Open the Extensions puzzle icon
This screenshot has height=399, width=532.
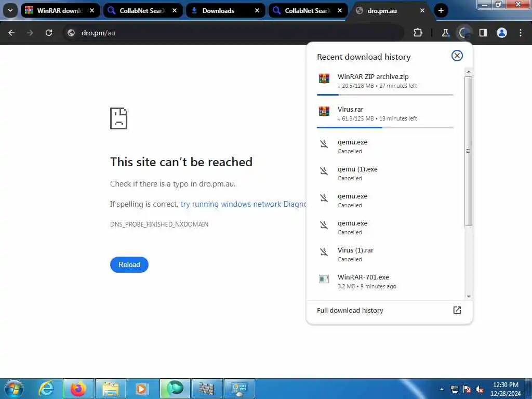[418, 33]
